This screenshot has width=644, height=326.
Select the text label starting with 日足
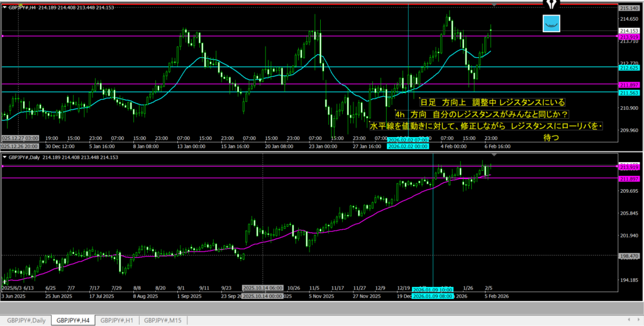point(492,102)
